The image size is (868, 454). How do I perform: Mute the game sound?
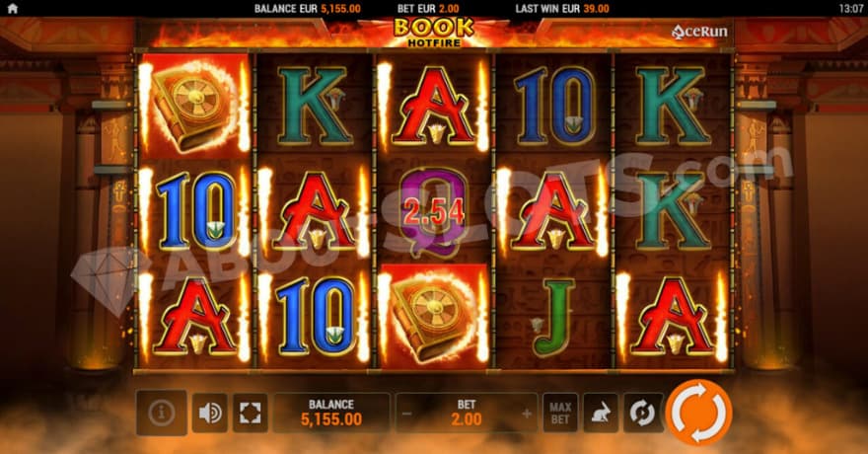210,413
